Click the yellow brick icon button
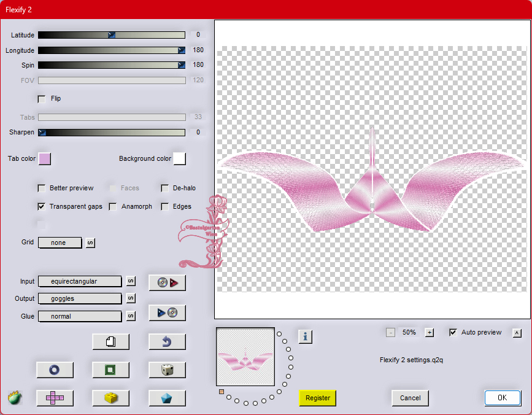 tap(110, 398)
